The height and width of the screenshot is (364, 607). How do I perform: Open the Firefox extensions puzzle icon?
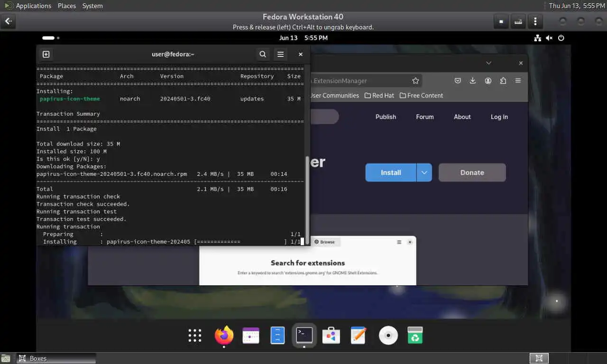[x=503, y=81]
